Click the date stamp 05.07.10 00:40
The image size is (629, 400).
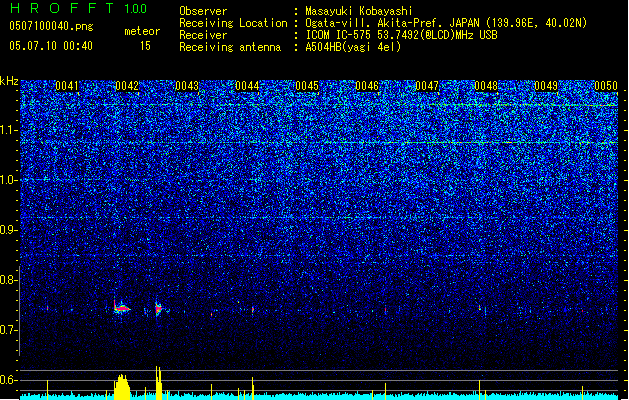tap(51, 46)
